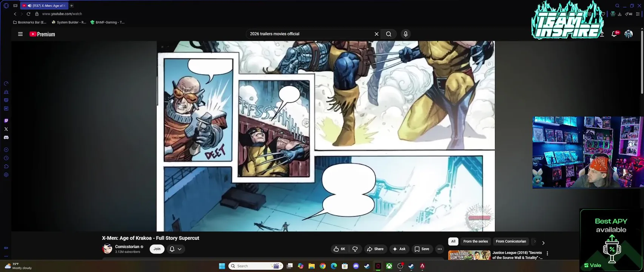
Task: Submit search with magnifier button
Action: (x=388, y=34)
